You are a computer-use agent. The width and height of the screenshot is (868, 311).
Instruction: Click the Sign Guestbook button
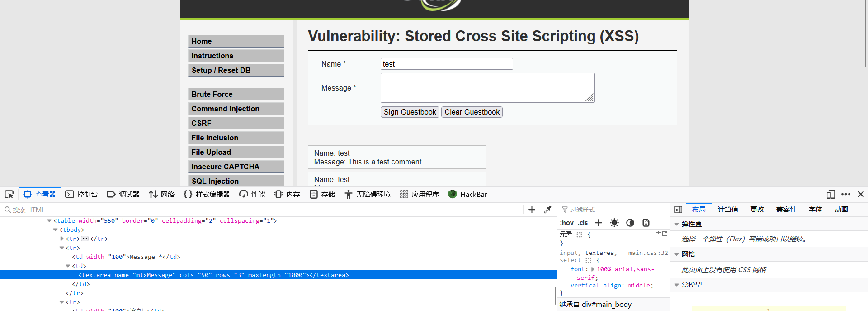[410, 112]
